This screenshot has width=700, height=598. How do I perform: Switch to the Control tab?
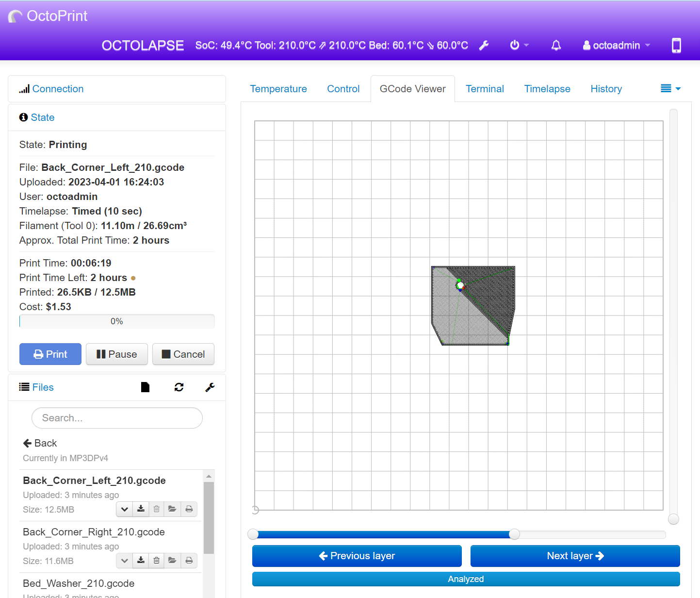[x=343, y=89]
